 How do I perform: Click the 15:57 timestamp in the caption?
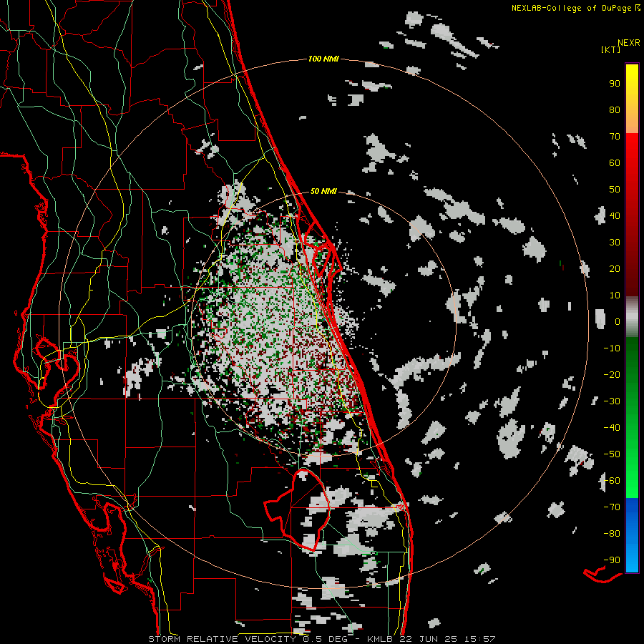point(480,639)
